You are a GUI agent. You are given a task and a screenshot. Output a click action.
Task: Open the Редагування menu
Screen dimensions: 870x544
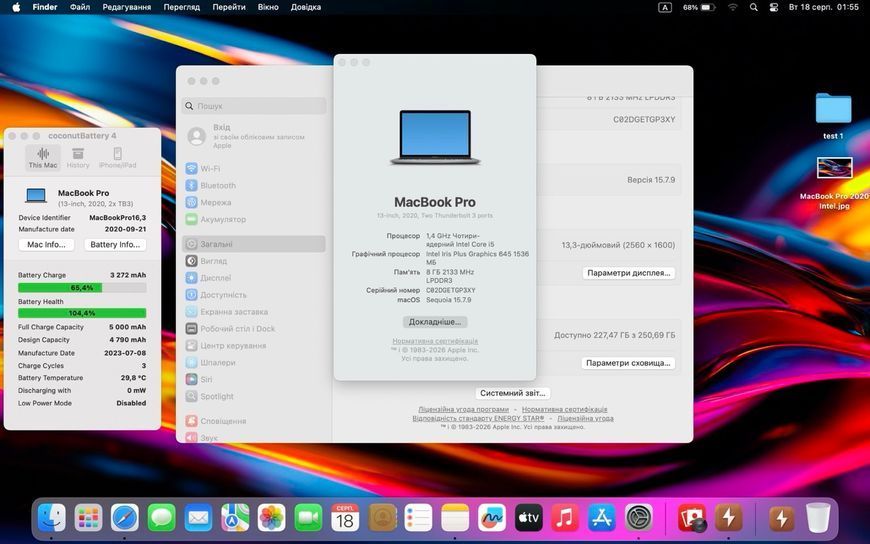(x=127, y=7)
